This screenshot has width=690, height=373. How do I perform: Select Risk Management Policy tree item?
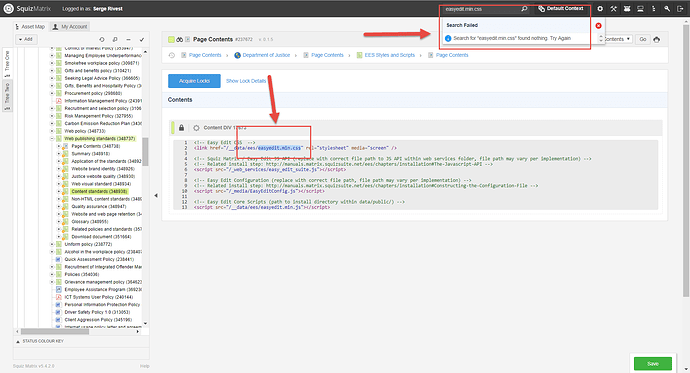point(99,116)
